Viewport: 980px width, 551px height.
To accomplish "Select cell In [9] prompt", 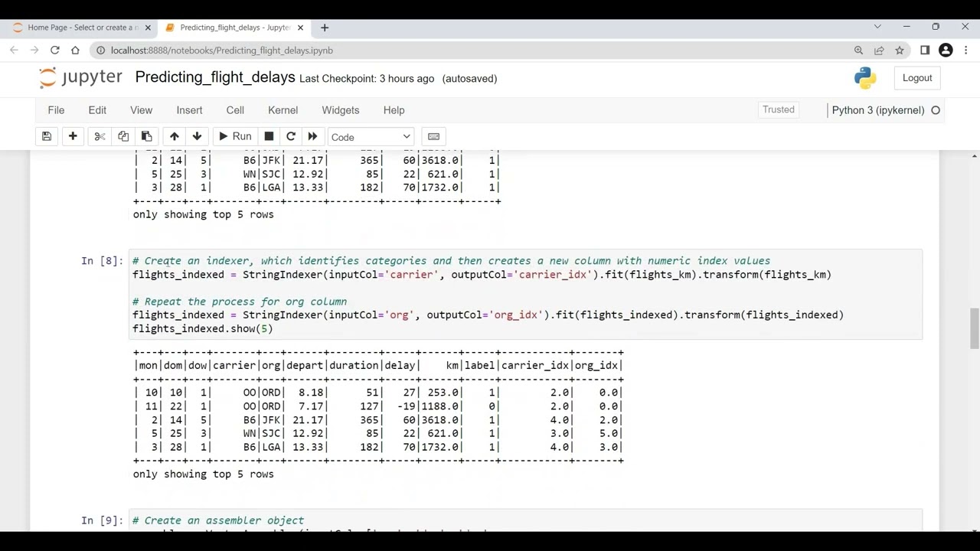I will (x=102, y=520).
